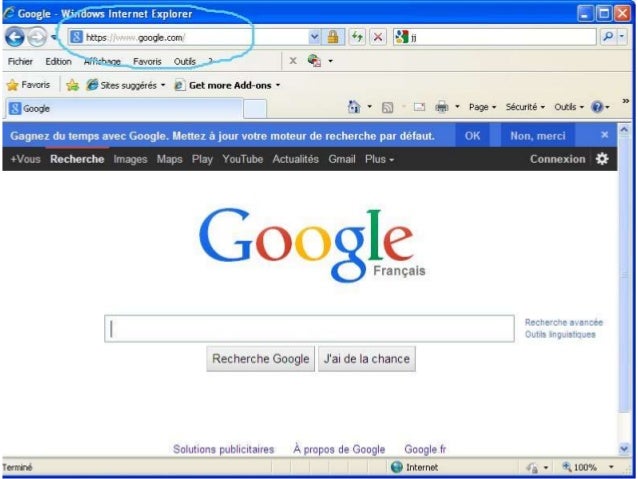638x479 pixels.
Task: Open Images in Google navigation bar
Action: 130,159
